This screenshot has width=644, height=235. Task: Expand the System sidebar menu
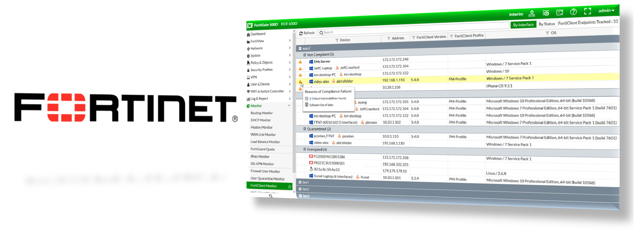[x=269, y=56]
